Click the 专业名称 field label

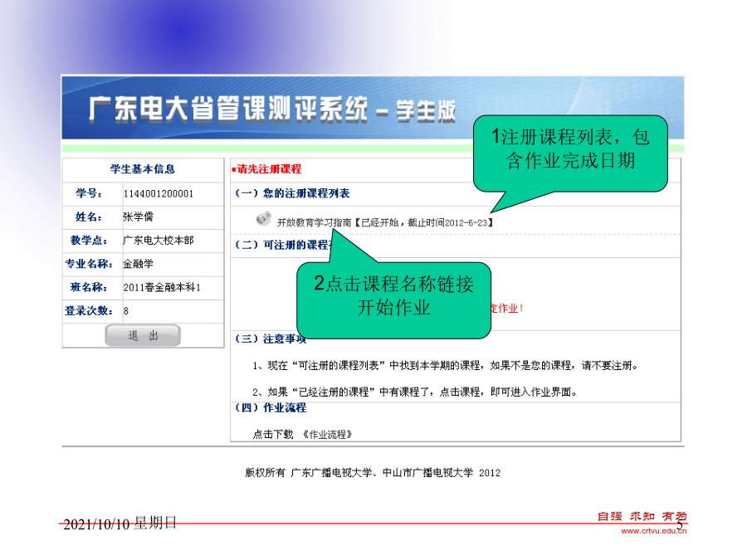[x=89, y=263]
